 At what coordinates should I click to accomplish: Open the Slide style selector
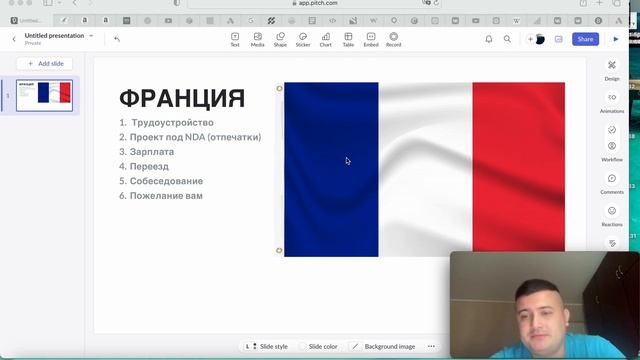266,347
